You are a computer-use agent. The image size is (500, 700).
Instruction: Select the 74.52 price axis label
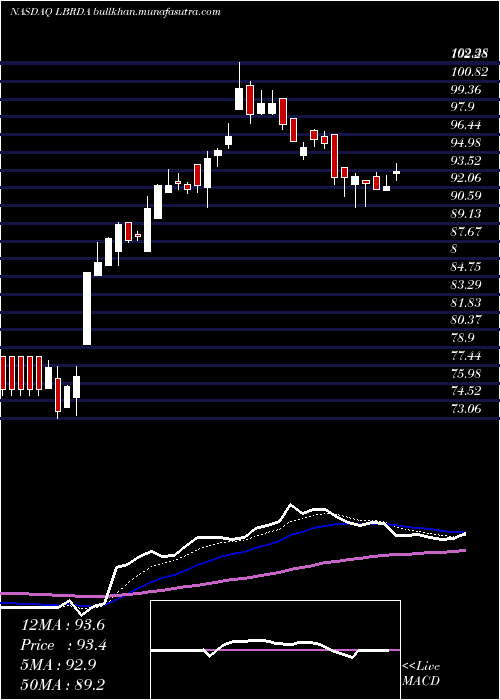click(x=466, y=391)
